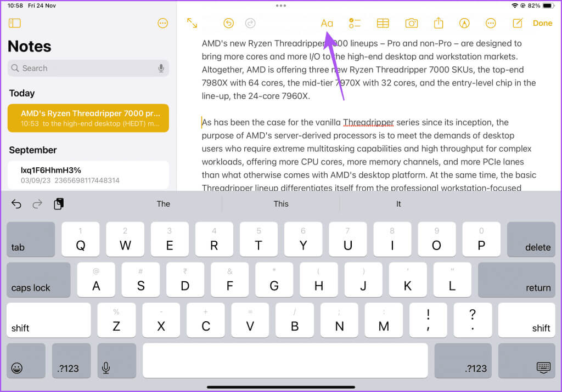Screen dimensions: 562x392
Task: Tap the right shift key
Action: click(526, 320)
